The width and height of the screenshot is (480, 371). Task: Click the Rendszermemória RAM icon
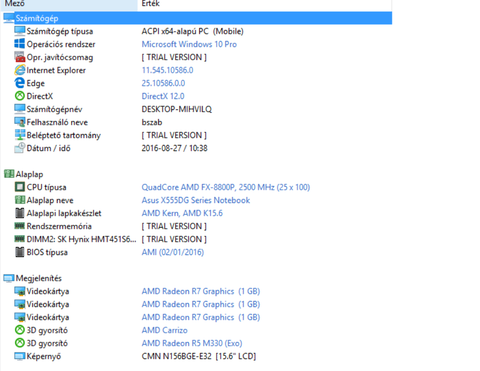[20, 226]
